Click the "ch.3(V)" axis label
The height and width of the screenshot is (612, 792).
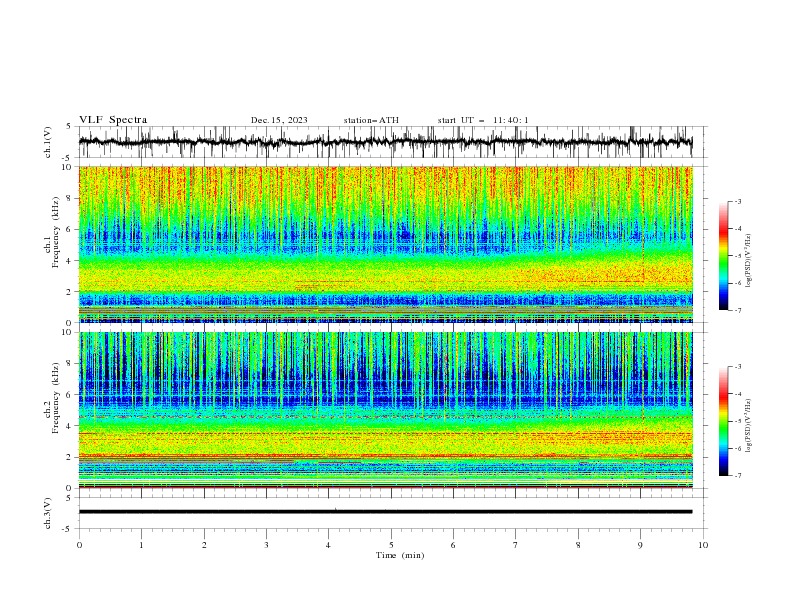[x=48, y=513]
